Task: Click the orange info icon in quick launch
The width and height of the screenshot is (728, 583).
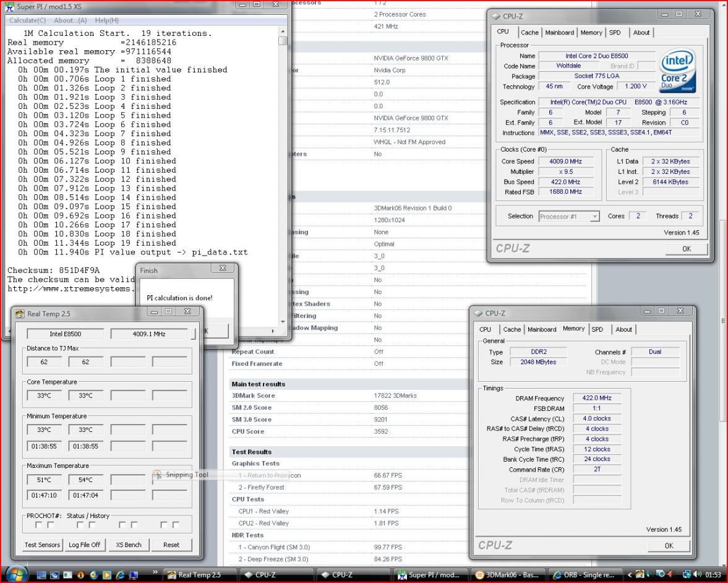Action: (80, 575)
